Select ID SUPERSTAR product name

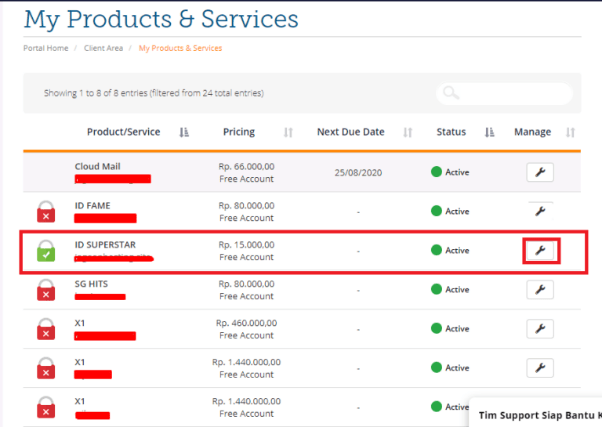click(105, 245)
